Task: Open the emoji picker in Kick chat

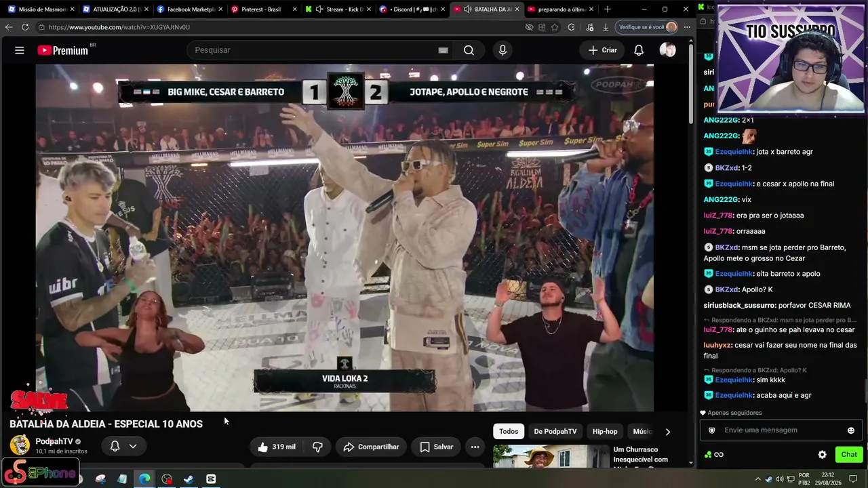Action: 851,430
